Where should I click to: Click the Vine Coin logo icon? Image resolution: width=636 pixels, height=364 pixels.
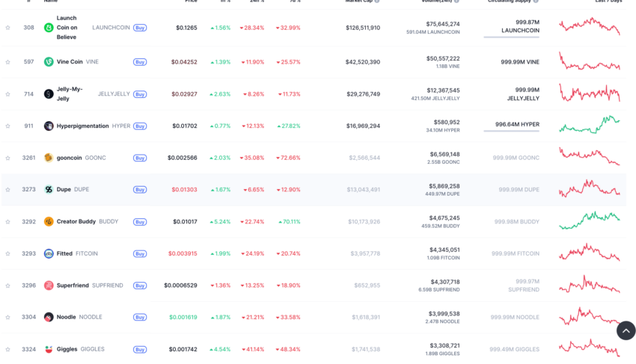pyautogui.click(x=49, y=62)
